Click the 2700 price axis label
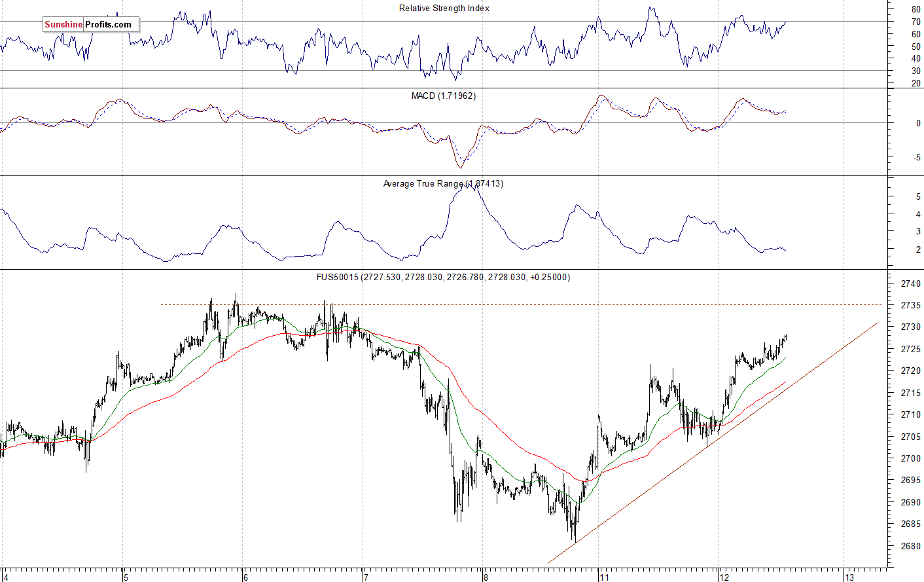924x582 pixels. (x=910, y=459)
